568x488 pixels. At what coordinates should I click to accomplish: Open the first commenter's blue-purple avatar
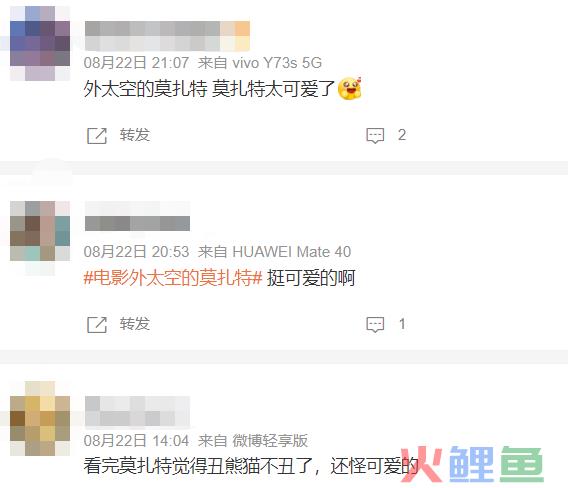click(40, 43)
